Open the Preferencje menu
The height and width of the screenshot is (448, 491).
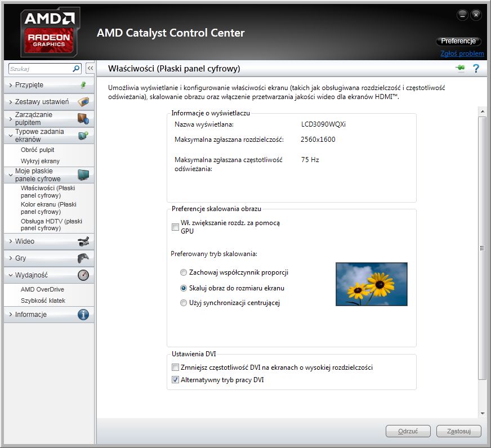pyautogui.click(x=458, y=41)
